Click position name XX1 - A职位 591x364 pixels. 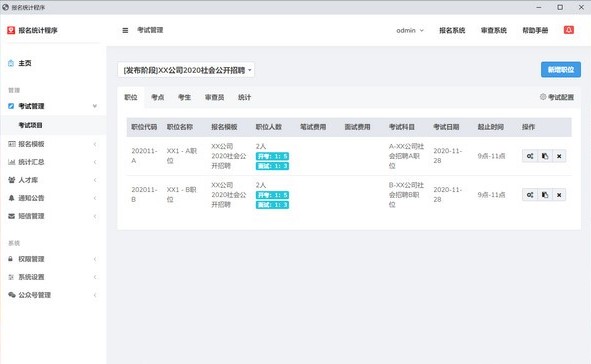[182, 156]
